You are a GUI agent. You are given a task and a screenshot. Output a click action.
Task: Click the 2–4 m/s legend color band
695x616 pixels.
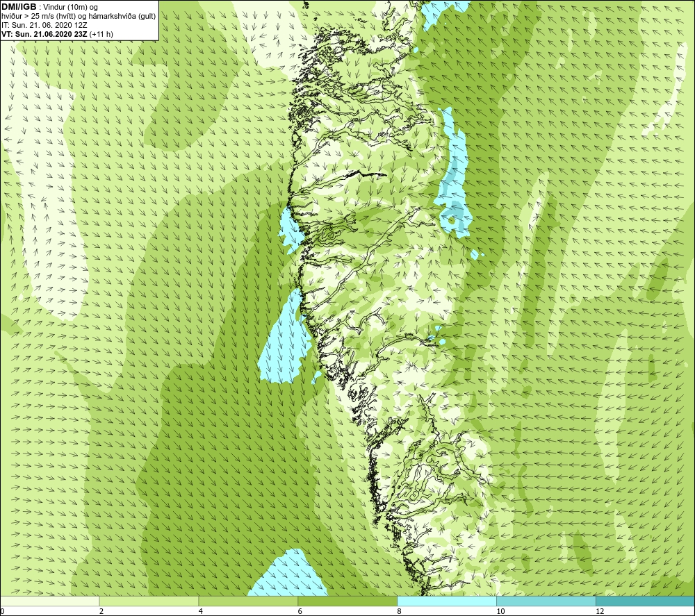pos(149,601)
